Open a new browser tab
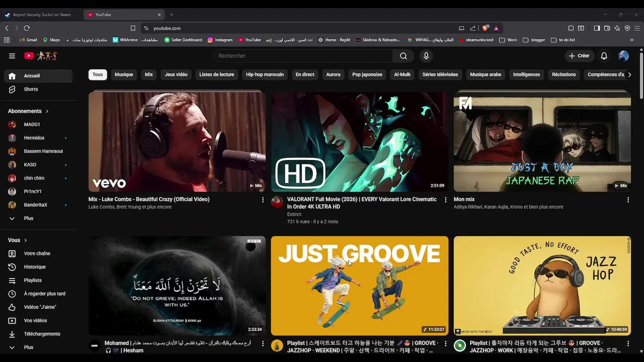Screen dimensions: 644x362 pos(172,15)
